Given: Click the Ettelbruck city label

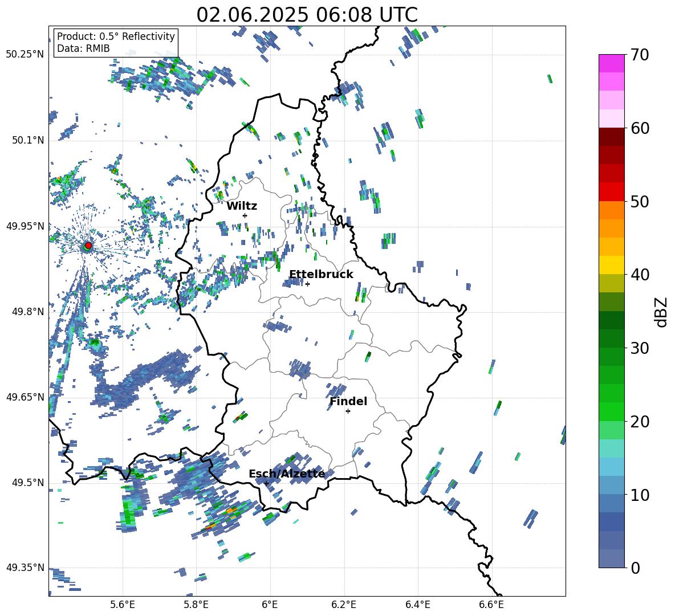Looking at the screenshot, I should 321,275.
